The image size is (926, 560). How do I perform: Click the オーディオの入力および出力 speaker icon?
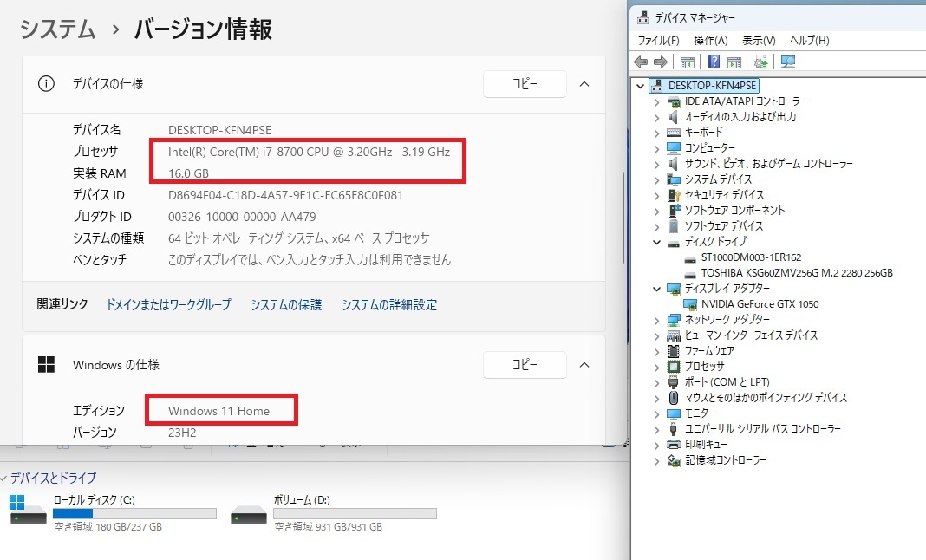[x=673, y=117]
